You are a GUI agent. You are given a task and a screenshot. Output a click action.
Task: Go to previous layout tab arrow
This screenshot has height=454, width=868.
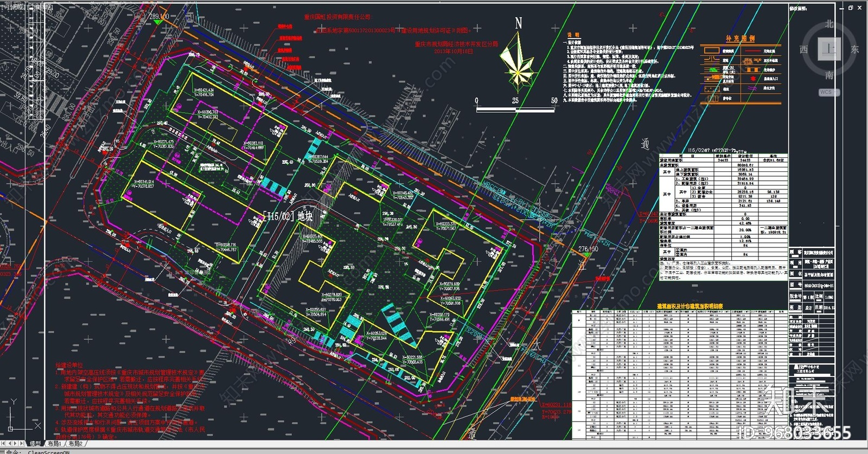[x=10, y=444]
